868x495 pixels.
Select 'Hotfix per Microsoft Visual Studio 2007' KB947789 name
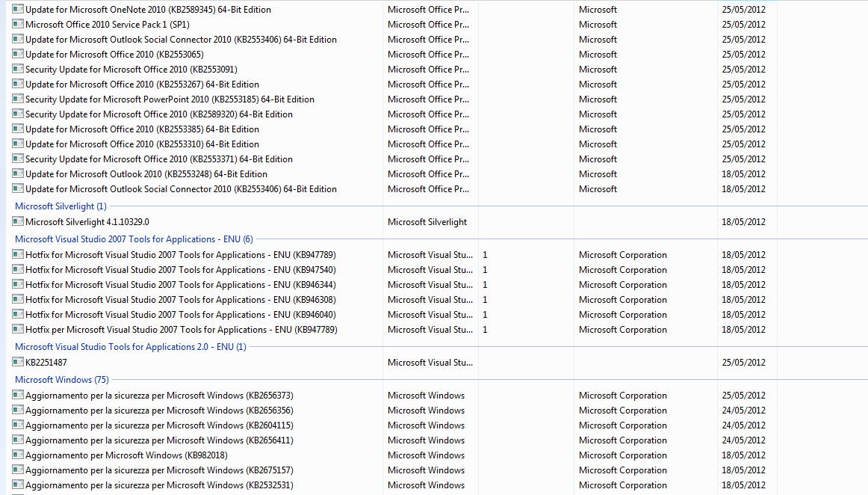pos(182,329)
